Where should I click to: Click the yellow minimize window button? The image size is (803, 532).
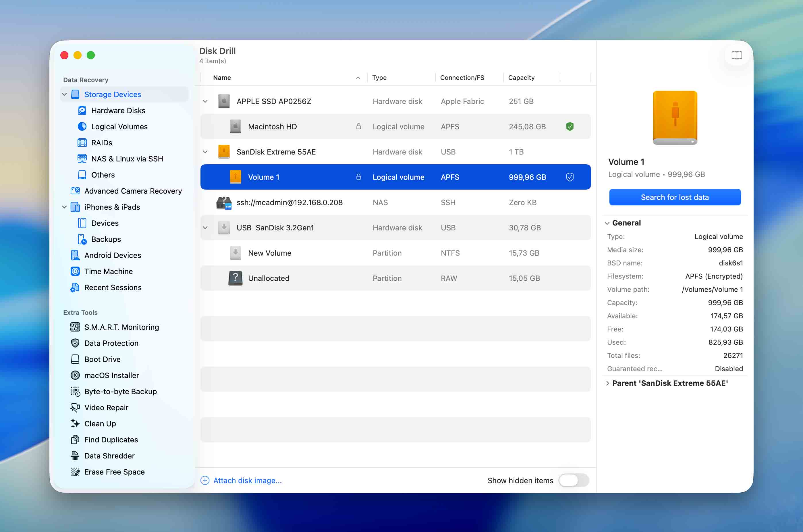77,55
